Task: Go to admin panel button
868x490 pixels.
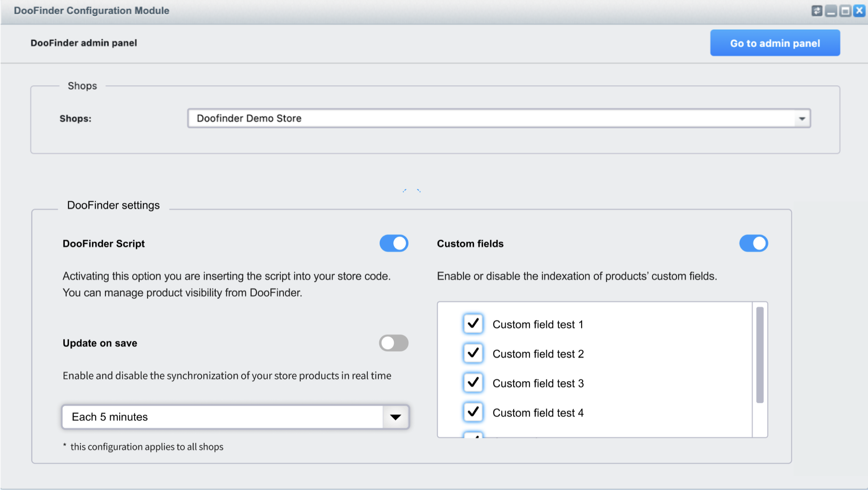Action: coord(775,43)
